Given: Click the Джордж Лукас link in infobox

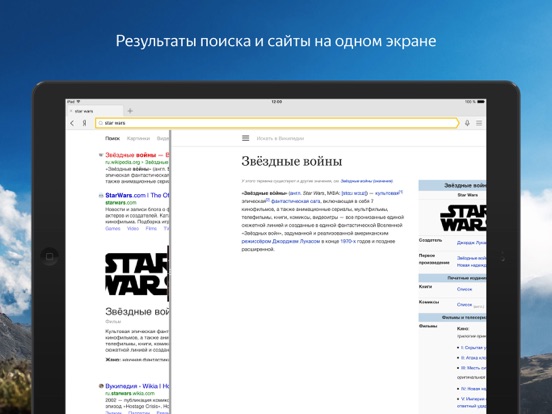Looking at the screenshot, I should [471, 243].
